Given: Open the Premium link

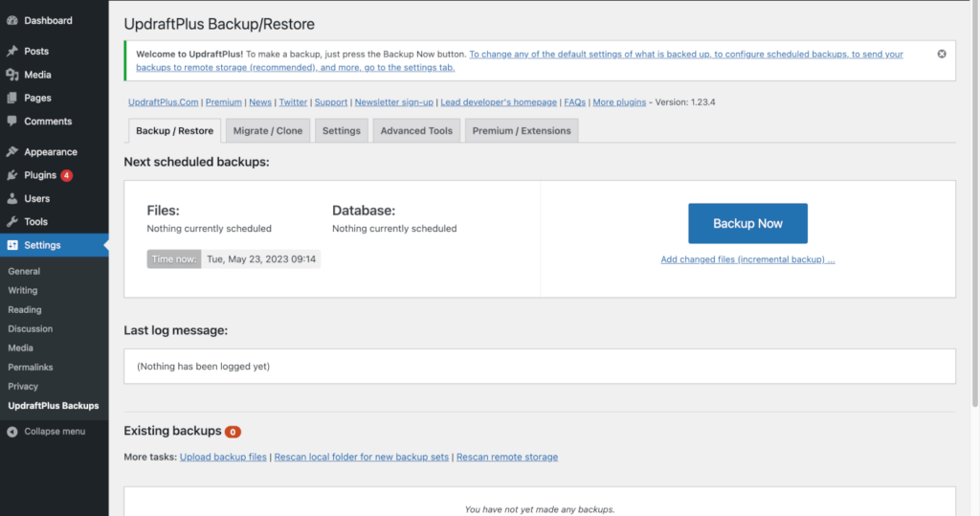Looking at the screenshot, I should pyautogui.click(x=223, y=101).
